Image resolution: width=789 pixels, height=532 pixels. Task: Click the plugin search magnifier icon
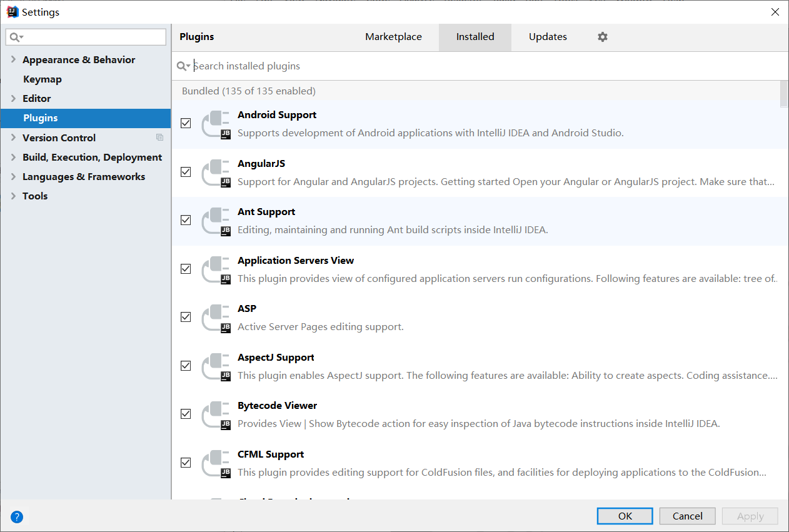(183, 66)
